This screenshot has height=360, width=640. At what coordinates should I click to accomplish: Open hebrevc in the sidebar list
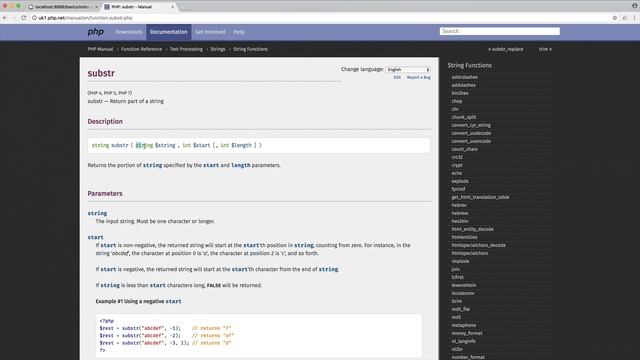pyautogui.click(x=460, y=213)
